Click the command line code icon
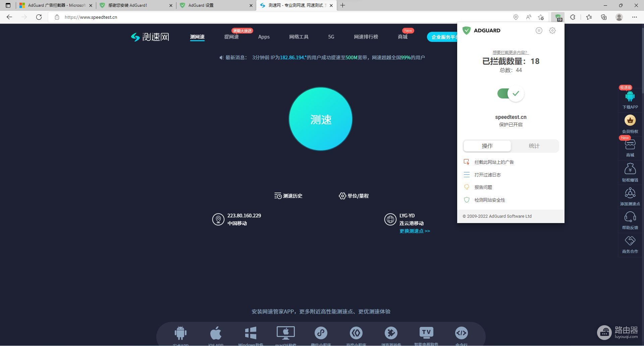 coord(462,333)
